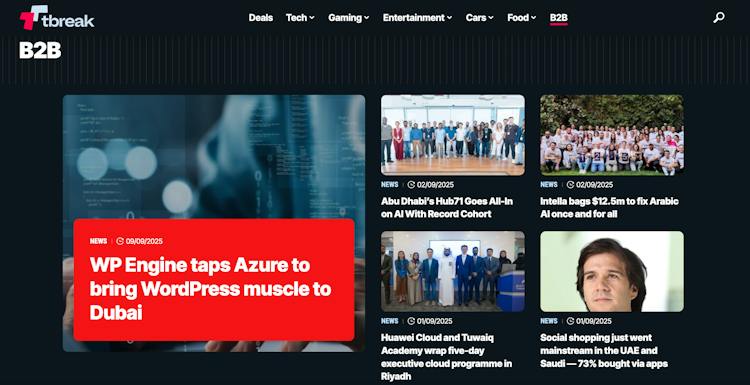Screen dimensions: 750x385
Task: Go to the Entertainment section
Action: pos(414,18)
